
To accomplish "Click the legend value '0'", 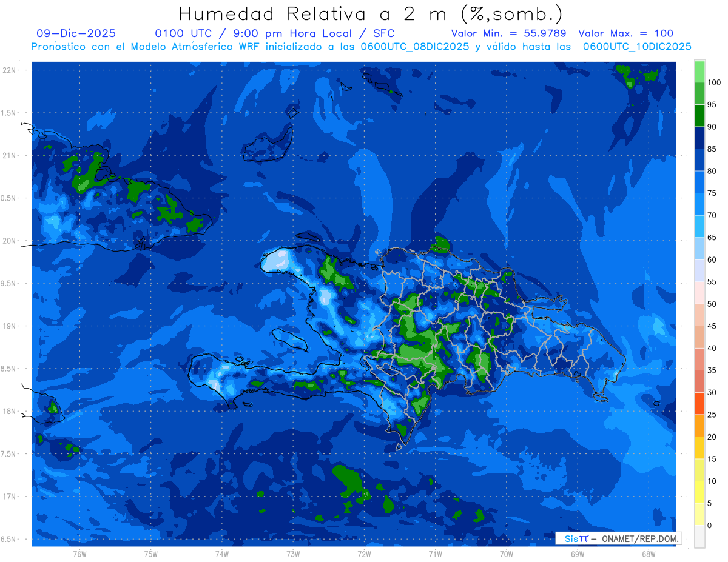I will coord(710,526).
